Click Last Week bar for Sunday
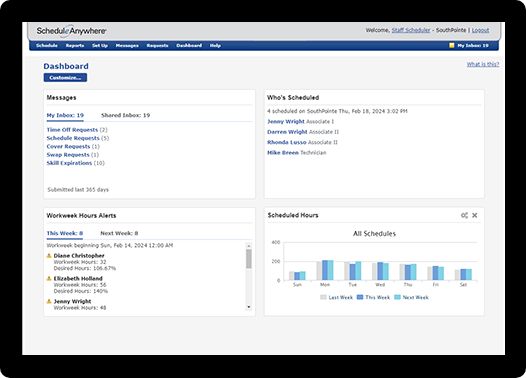Viewport: 526px width, 378px height. click(x=292, y=276)
